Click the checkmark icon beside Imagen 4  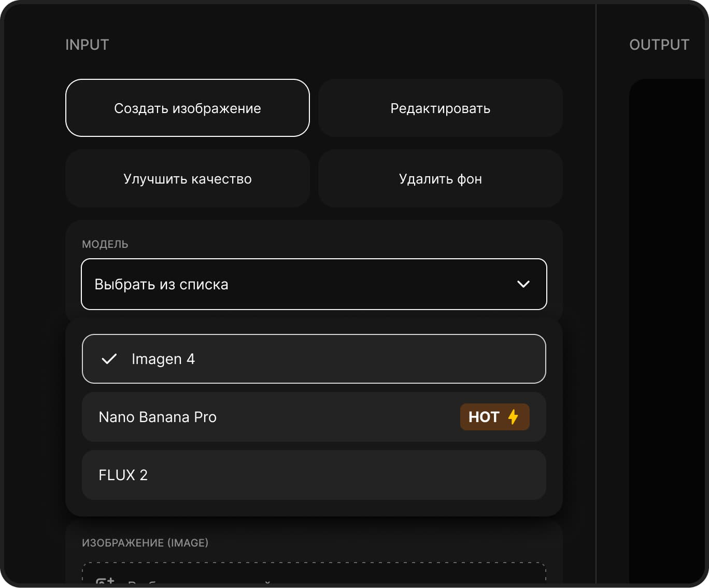[x=109, y=359]
